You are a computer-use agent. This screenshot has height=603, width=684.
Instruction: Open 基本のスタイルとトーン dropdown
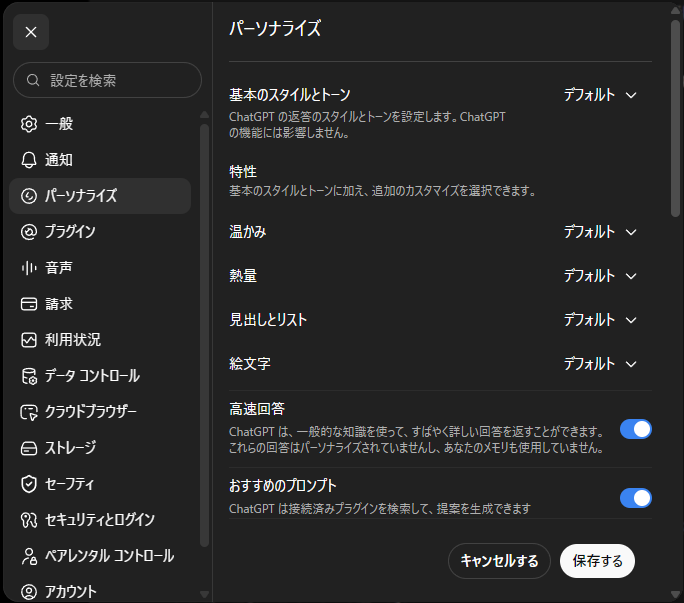(x=600, y=95)
